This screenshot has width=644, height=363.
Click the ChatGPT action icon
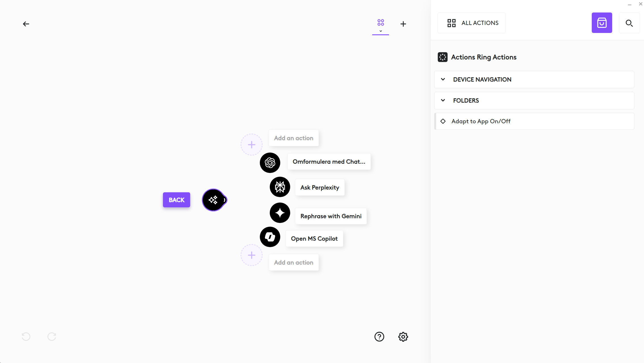270,163
